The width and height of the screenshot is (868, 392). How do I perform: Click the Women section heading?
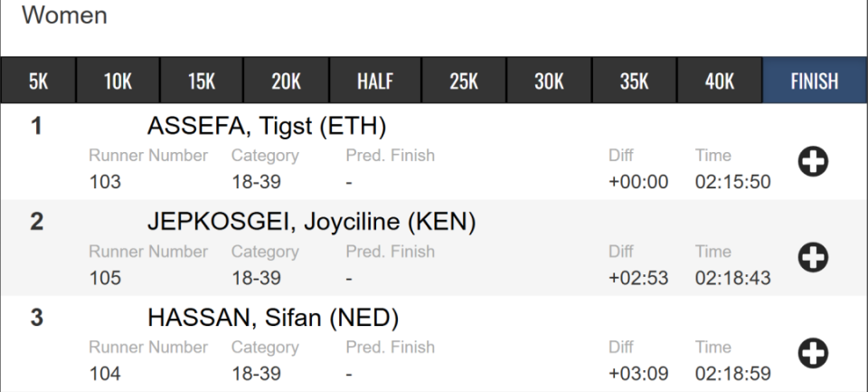pyautogui.click(x=65, y=15)
